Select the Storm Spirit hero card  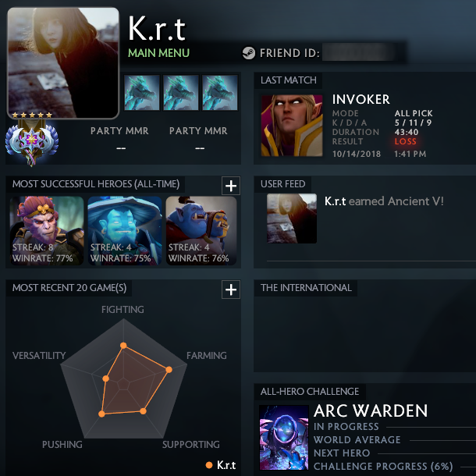coord(125,231)
